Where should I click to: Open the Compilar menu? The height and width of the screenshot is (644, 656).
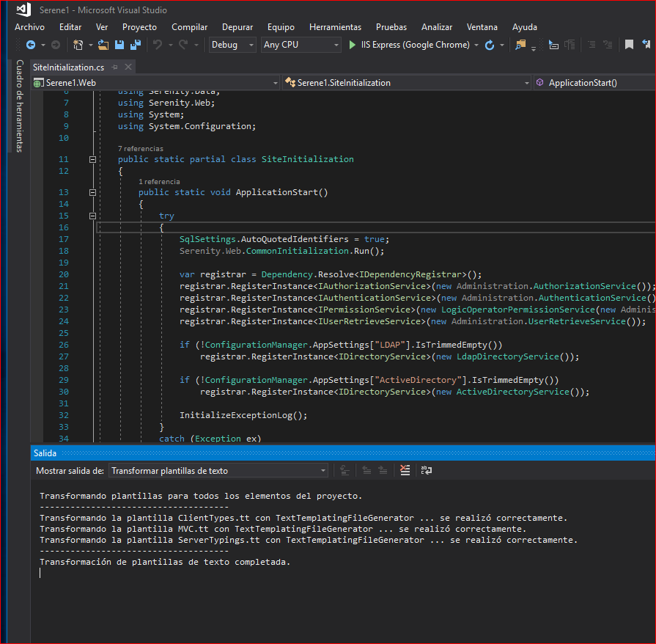pos(189,26)
